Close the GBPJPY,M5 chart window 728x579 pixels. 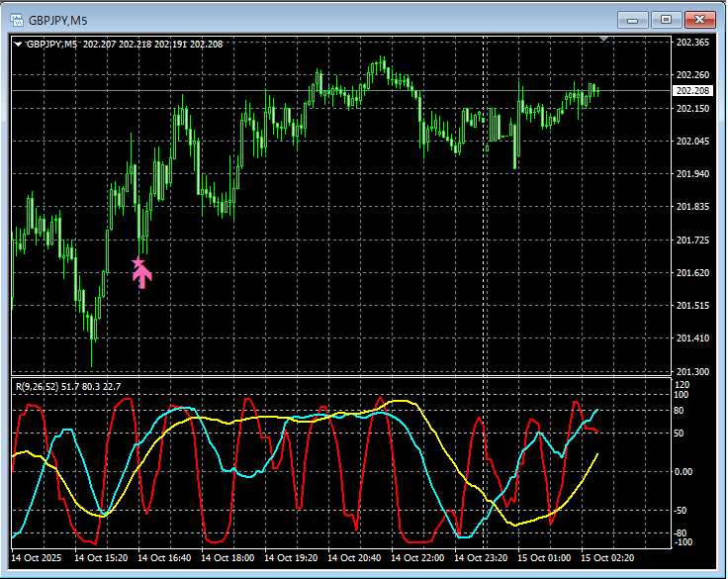tap(700, 20)
